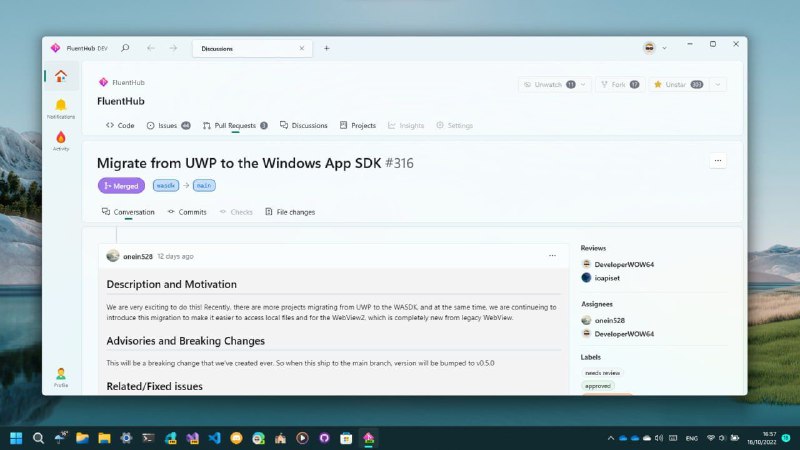This screenshot has width=800, height=450.
Task: Click the search magnifier in title bar
Action: 125,48
